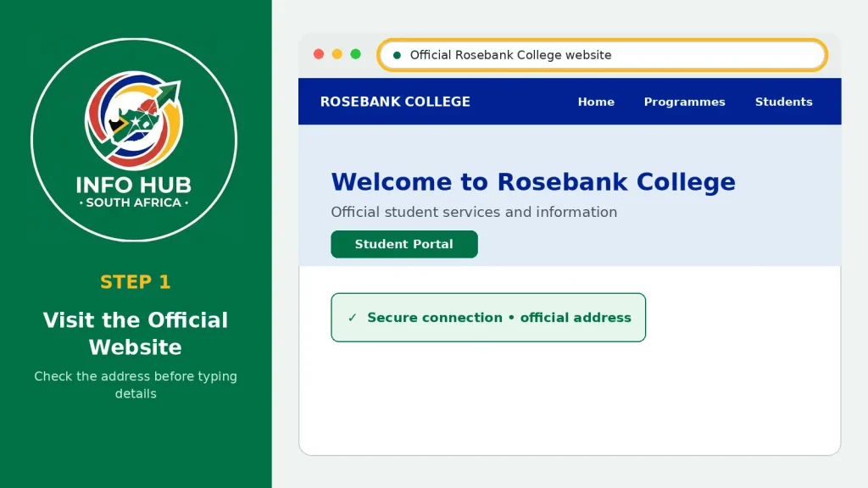Click the 'Visit the Official Website' heading
This screenshot has width=868, height=488.
coord(136,334)
